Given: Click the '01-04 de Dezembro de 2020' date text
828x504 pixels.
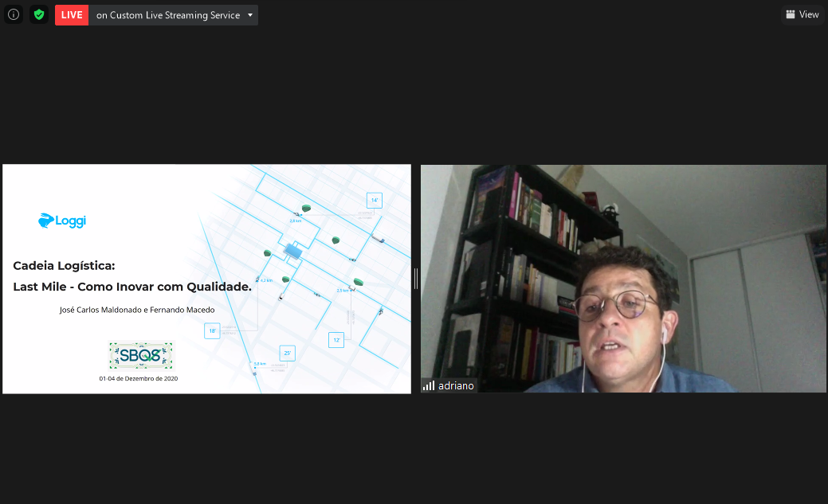Looking at the screenshot, I should point(138,379).
